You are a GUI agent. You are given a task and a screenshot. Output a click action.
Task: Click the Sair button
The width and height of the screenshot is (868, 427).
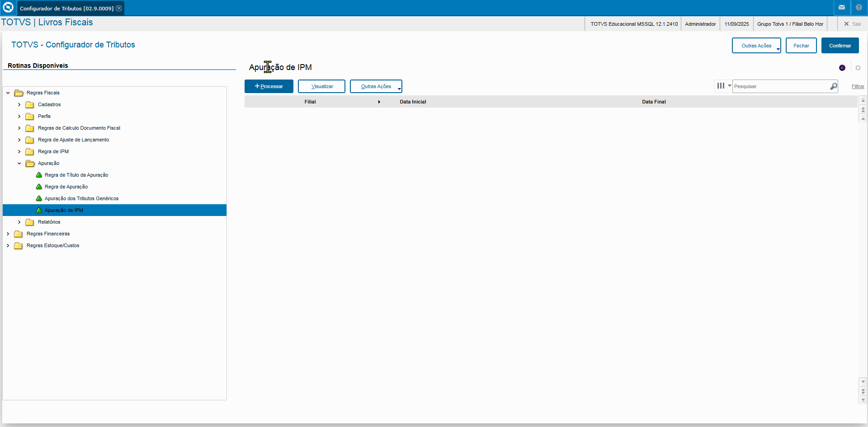coord(853,24)
